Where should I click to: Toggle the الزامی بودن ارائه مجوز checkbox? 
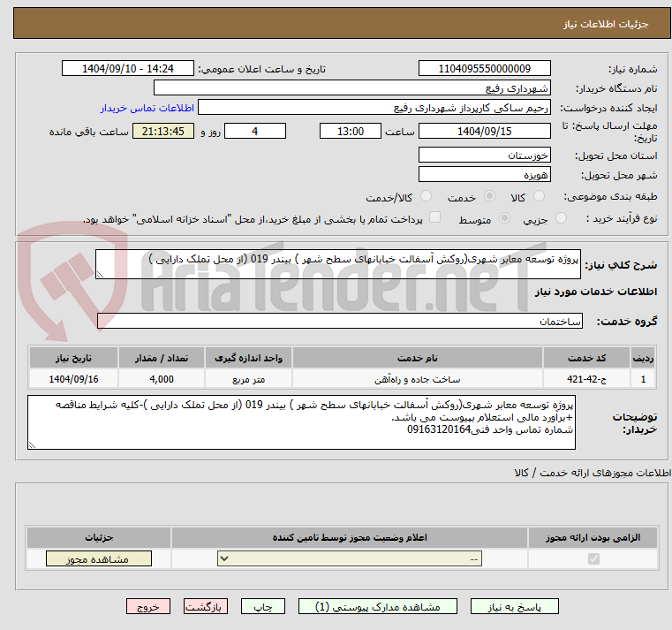[x=593, y=558]
